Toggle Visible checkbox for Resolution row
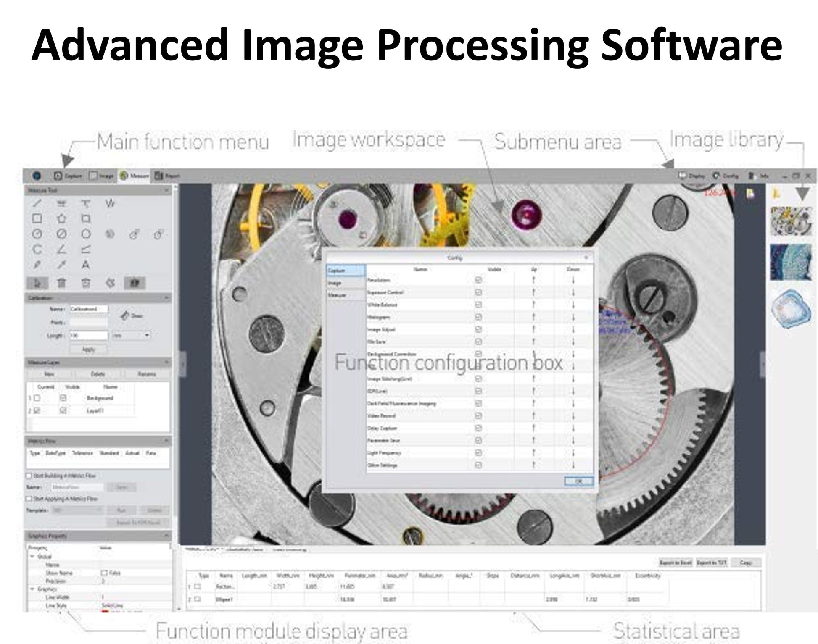Screen dimensions: 818x644 pyautogui.click(x=478, y=280)
